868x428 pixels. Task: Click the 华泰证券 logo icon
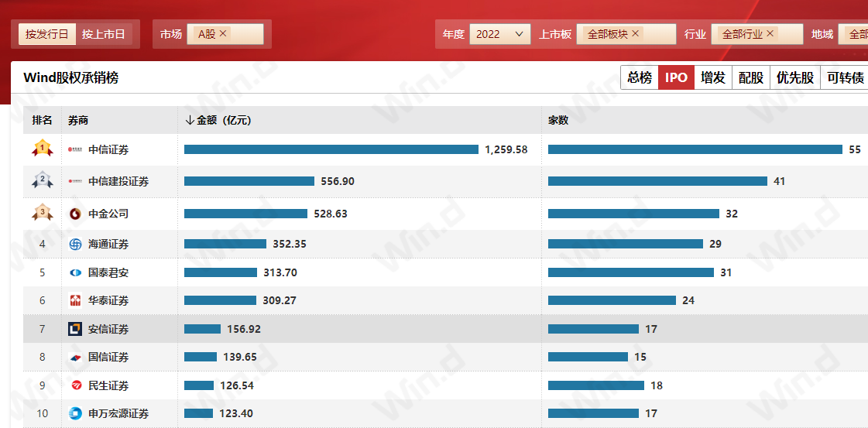click(75, 300)
